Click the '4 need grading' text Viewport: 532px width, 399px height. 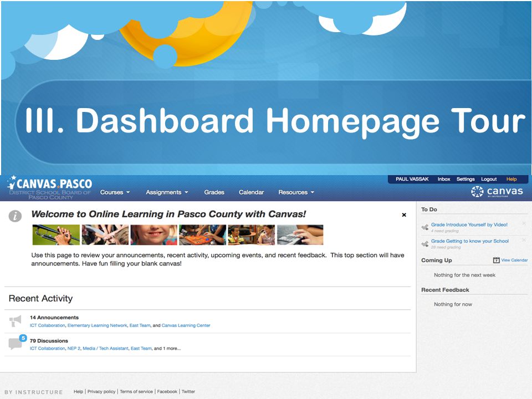(x=445, y=231)
